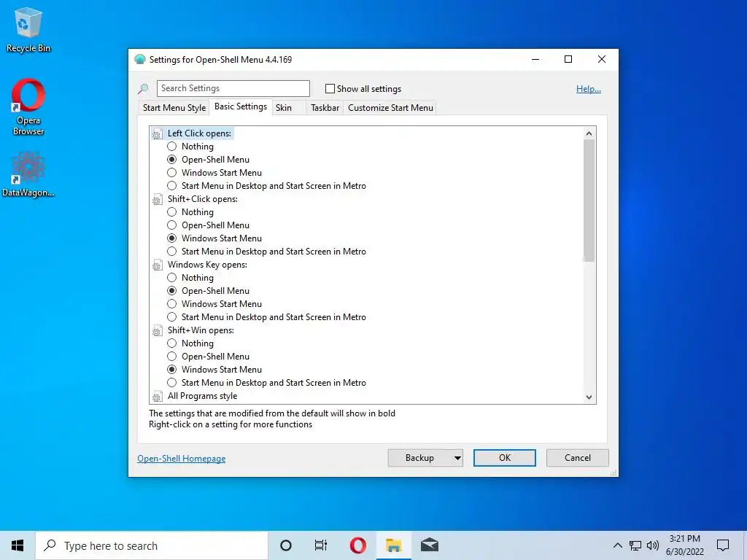The image size is (747, 560).
Task: Select the Left Click opens heading
Action: pyautogui.click(x=199, y=133)
